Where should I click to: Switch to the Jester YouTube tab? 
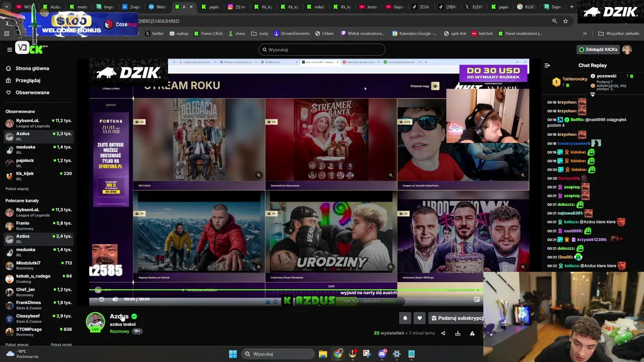(x=368, y=7)
